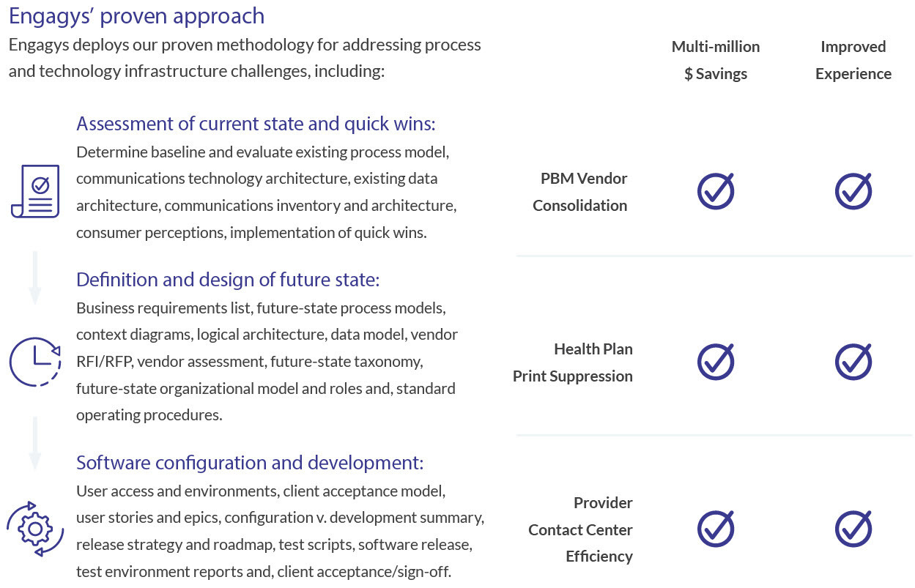Select the Definition and design heading
The height and width of the screenshot is (588, 915).
pos(228,280)
